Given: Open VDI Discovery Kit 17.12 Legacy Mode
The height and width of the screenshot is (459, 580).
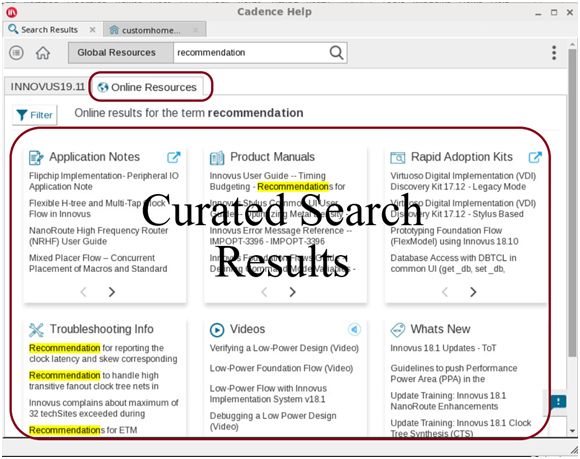Looking at the screenshot, I should [x=463, y=181].
